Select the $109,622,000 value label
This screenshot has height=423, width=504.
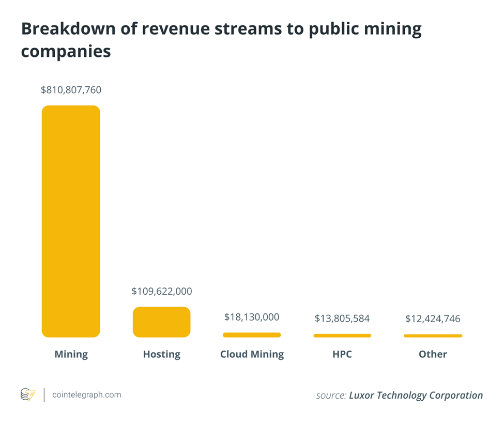click(x=161, y=292)
